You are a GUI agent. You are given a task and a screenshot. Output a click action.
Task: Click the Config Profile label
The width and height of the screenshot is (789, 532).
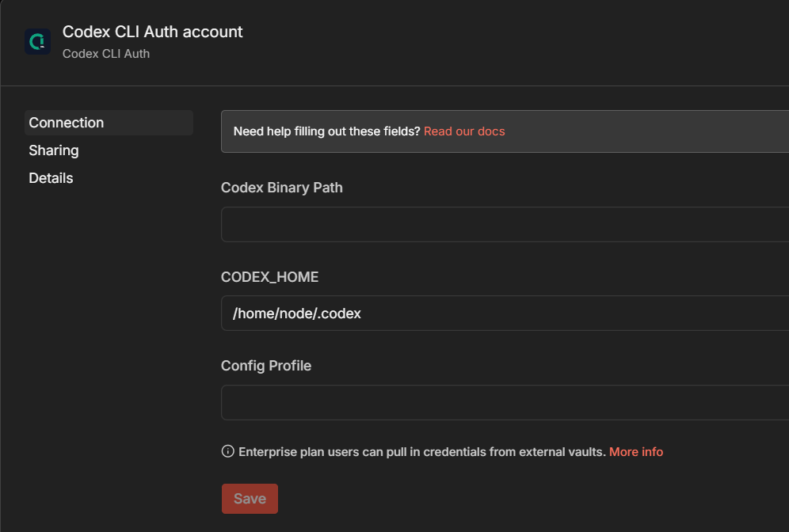tap(265, 365)
